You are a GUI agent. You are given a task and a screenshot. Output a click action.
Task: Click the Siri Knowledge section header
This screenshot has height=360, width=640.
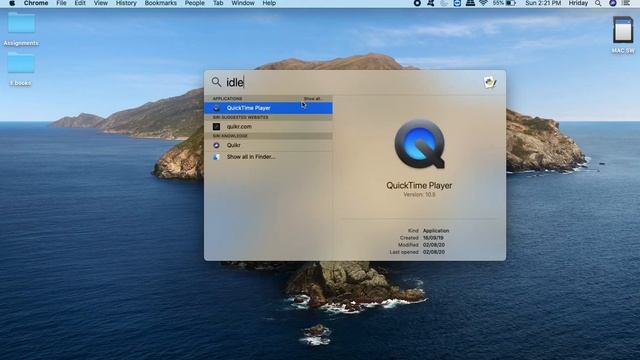click(230, 136)
